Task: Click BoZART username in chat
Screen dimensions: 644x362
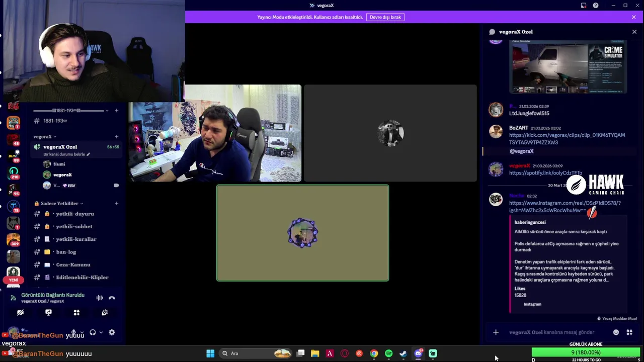Action: click(x=518, y=128)
